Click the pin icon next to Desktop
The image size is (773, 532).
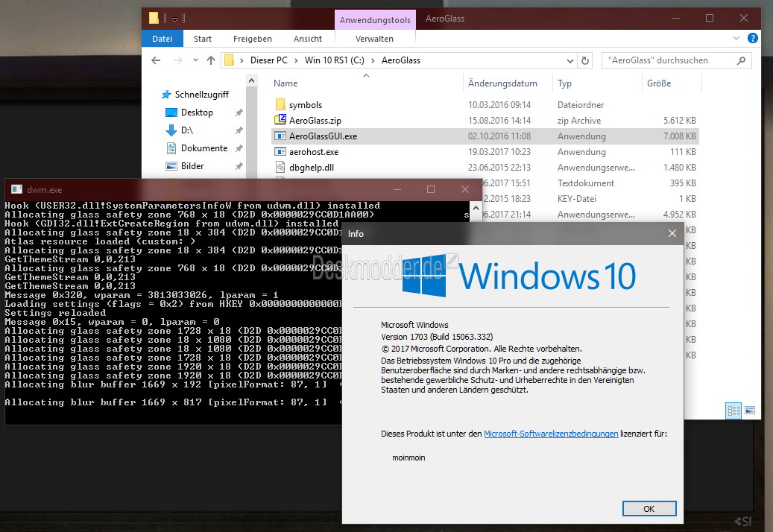tap(239, 113)
